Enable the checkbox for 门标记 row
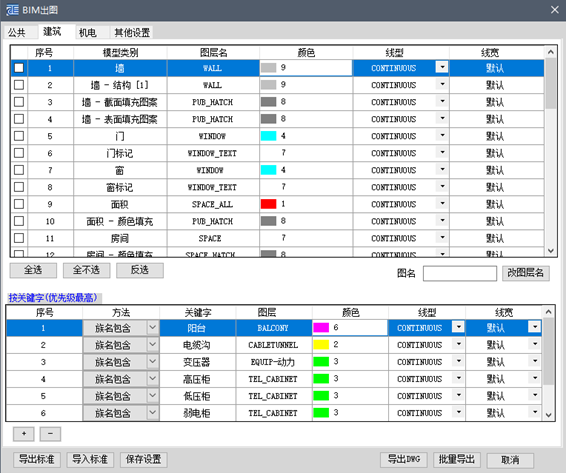 pyautogui.click(x=19, y=153)
